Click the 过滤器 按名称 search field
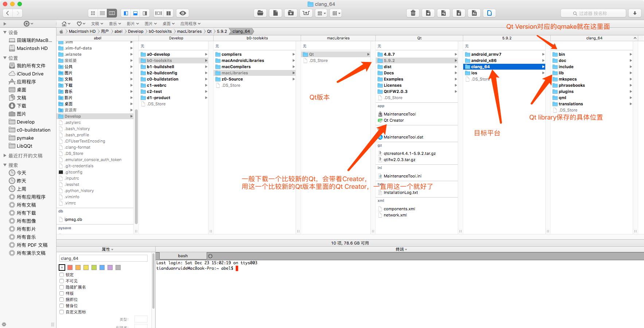The width and height of the screenshot is (644, 328). (x=593, y=13)
